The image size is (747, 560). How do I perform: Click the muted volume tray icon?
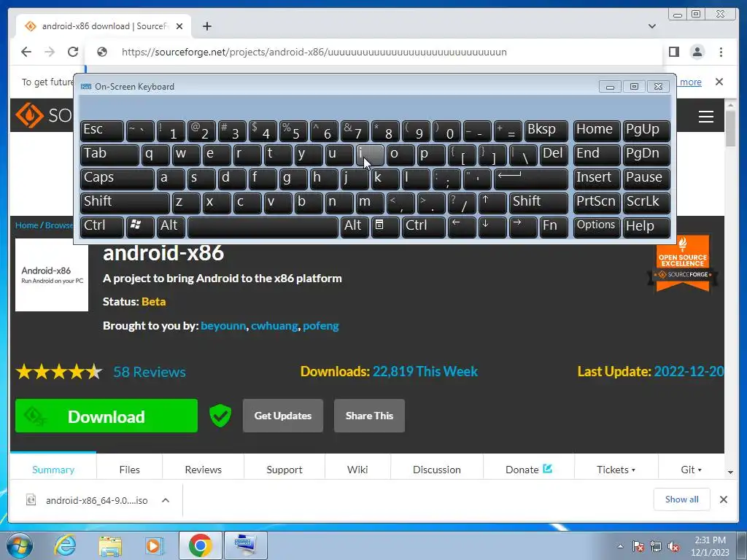(673, 546)
